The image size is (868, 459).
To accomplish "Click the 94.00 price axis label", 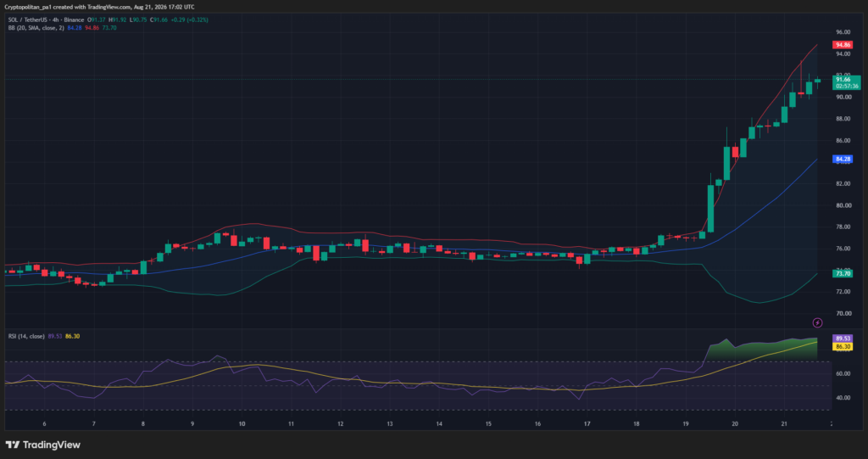I will click(843, 53).
